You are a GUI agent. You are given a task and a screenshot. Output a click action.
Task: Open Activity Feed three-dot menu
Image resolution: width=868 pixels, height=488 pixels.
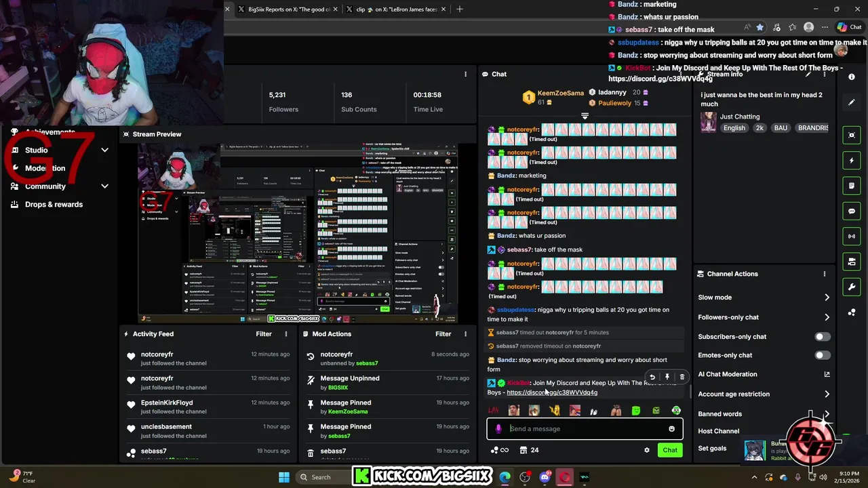286,333
